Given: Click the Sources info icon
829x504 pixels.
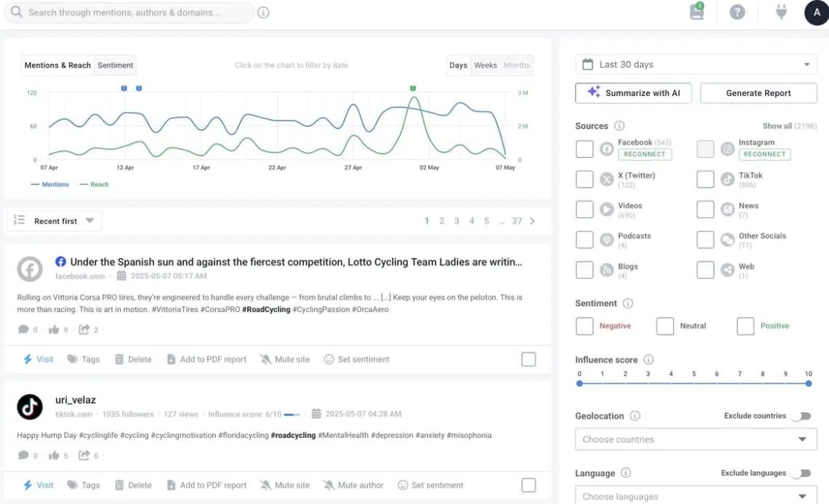Looking at the screenshot, I should pyautogui.click(x=619, y=126).
